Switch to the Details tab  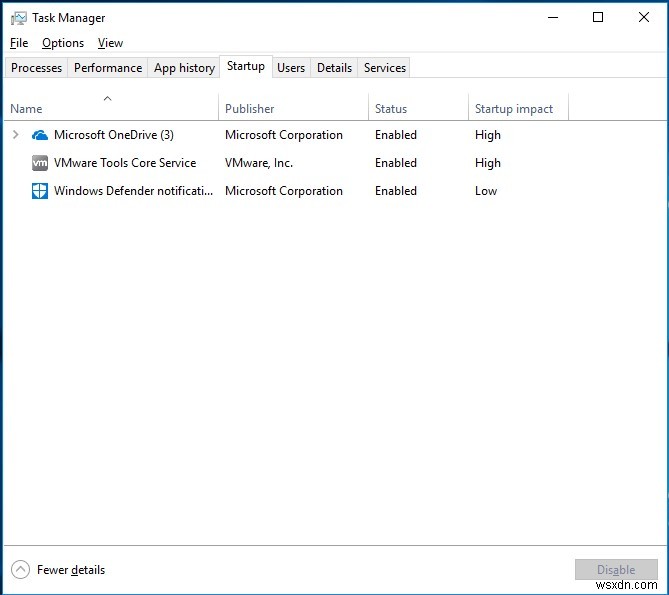pos(334,68)
